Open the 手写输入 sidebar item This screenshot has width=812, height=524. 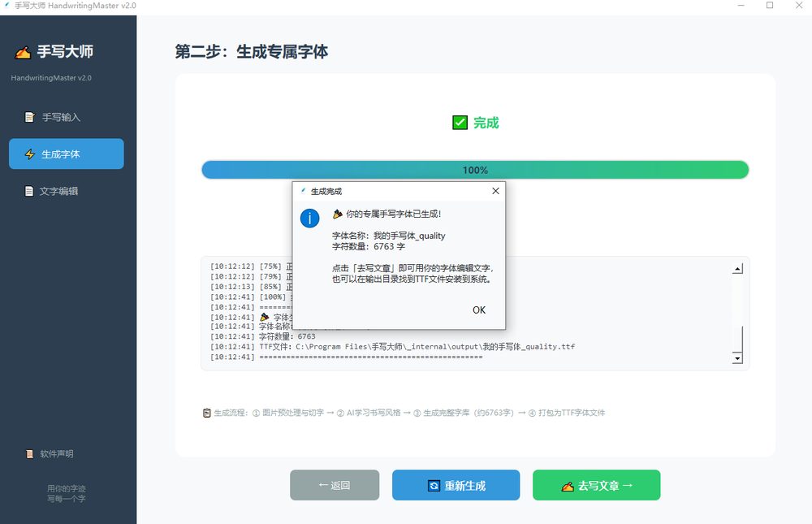click(67, 117)
